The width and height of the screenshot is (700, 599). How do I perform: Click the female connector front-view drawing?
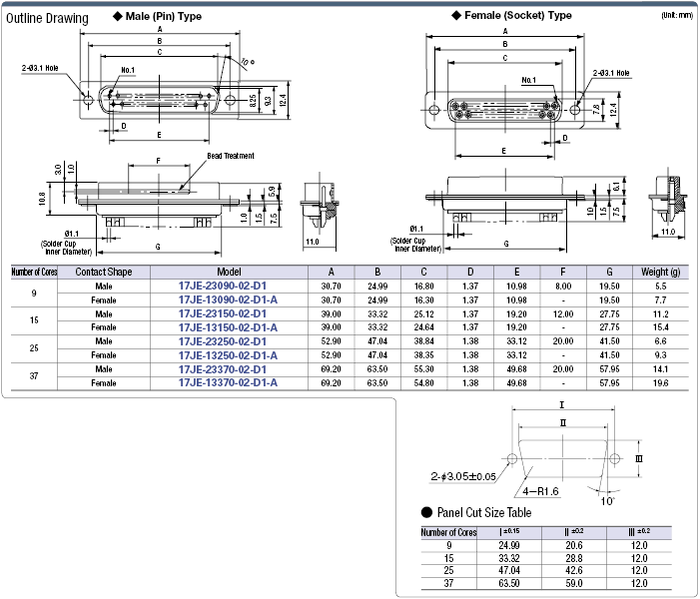[505, 110]
